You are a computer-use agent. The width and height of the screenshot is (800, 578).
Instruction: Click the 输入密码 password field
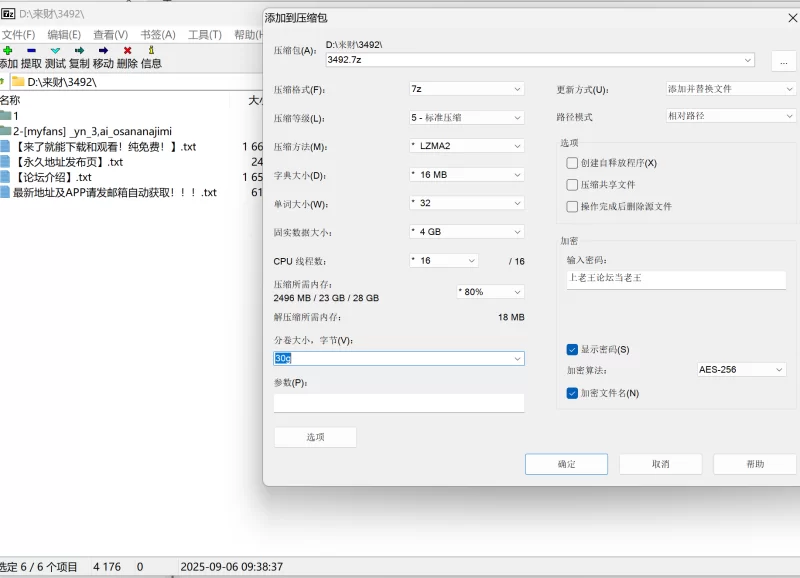click(676, 279)
